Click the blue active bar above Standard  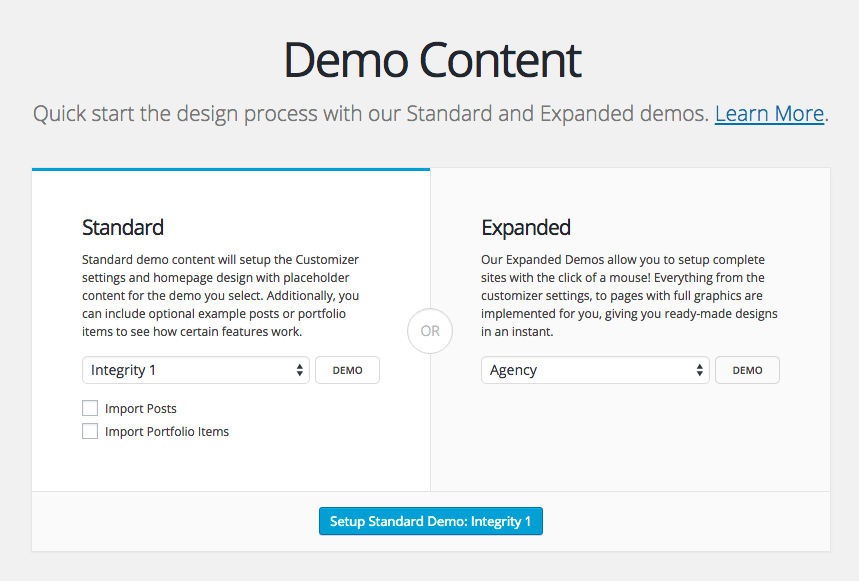pos(230,169)
